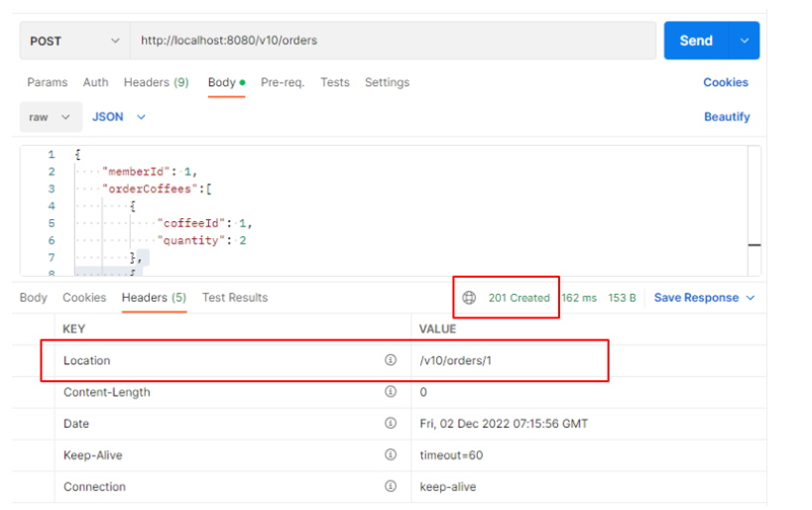Viewport: 812px width, 510px height.
Task: Click the Date header key
Action: click(76, 424)
